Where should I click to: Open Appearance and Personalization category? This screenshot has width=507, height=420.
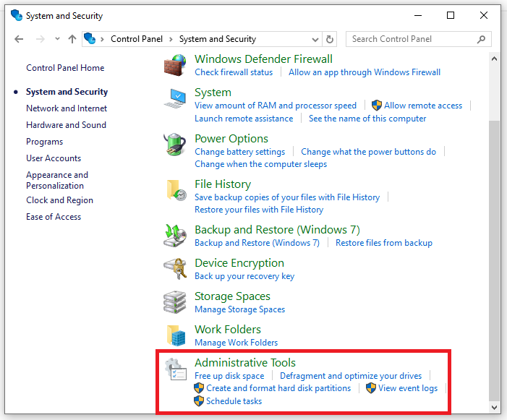tap(57, 180)
